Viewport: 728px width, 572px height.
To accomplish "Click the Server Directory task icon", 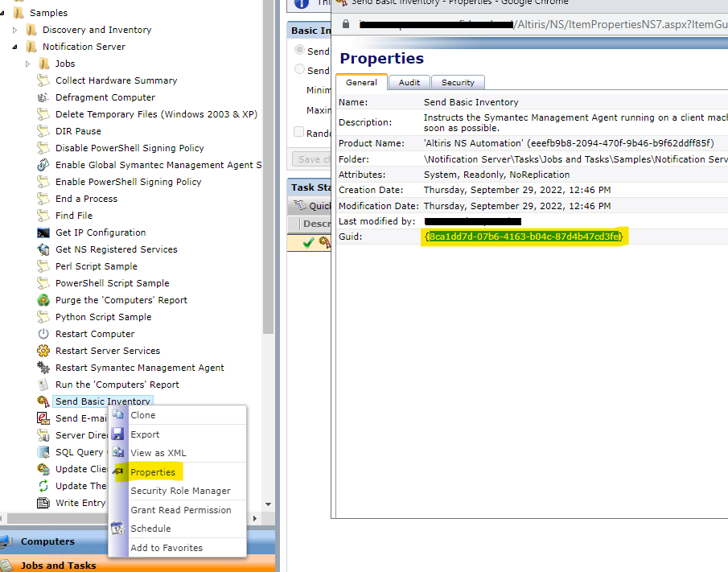I will [43, 435].
